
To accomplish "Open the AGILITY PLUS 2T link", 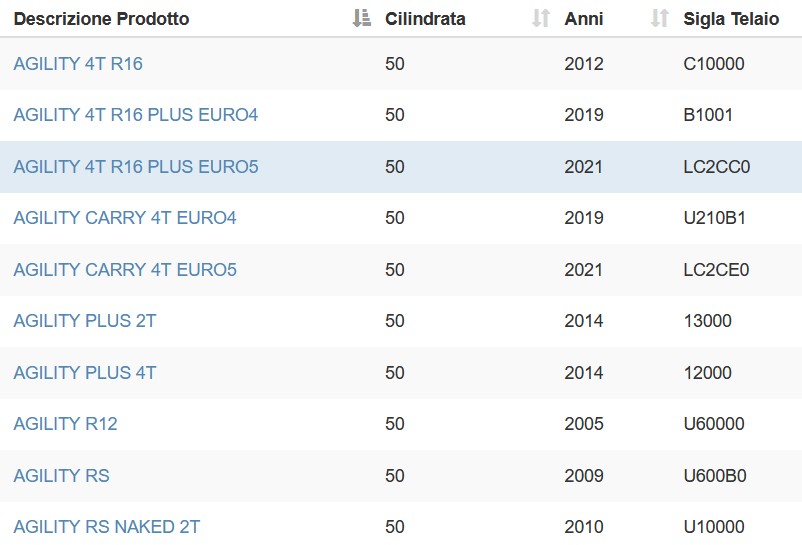I will tap(84, 321).
